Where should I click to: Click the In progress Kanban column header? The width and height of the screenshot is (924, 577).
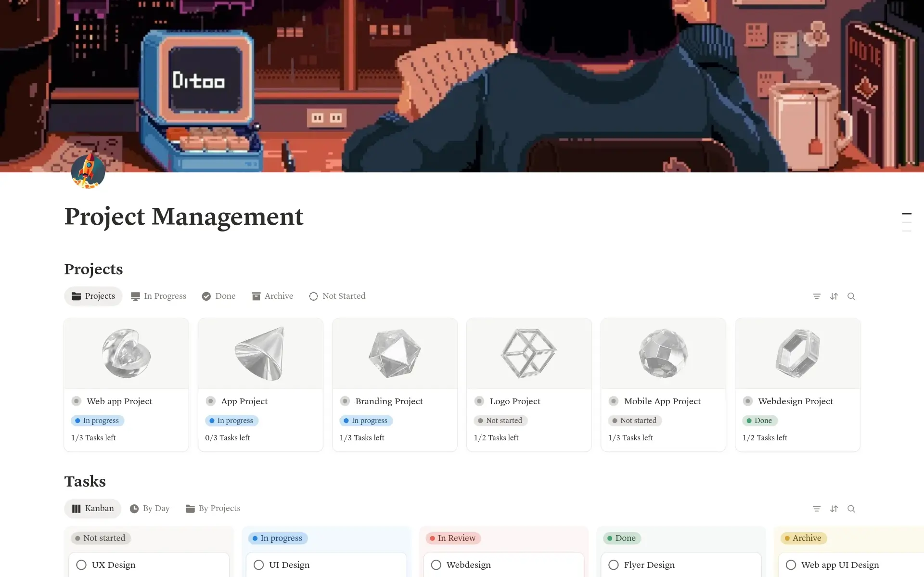point(278,538)
